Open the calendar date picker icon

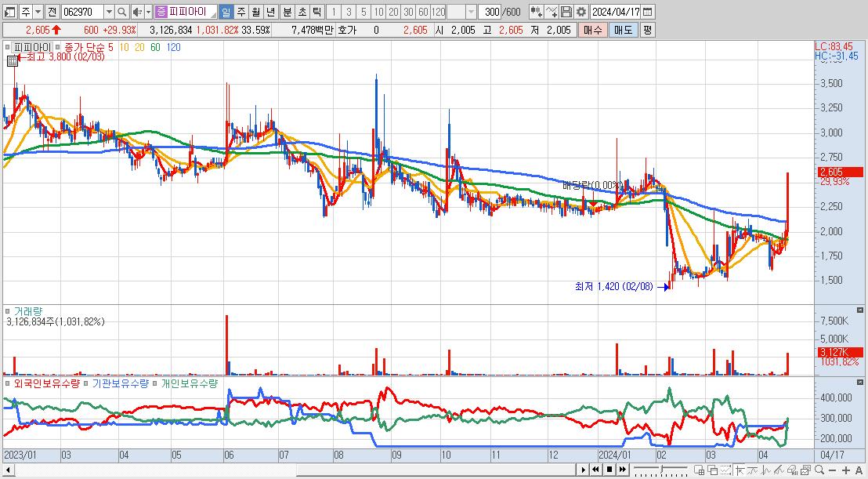[x=648, y=12]
